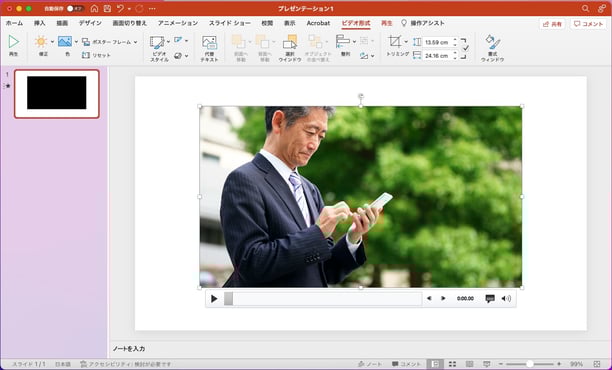Screen dimensions: 612x370
Task: Step the video forward one frame
Action: click(x=443, y=299)
